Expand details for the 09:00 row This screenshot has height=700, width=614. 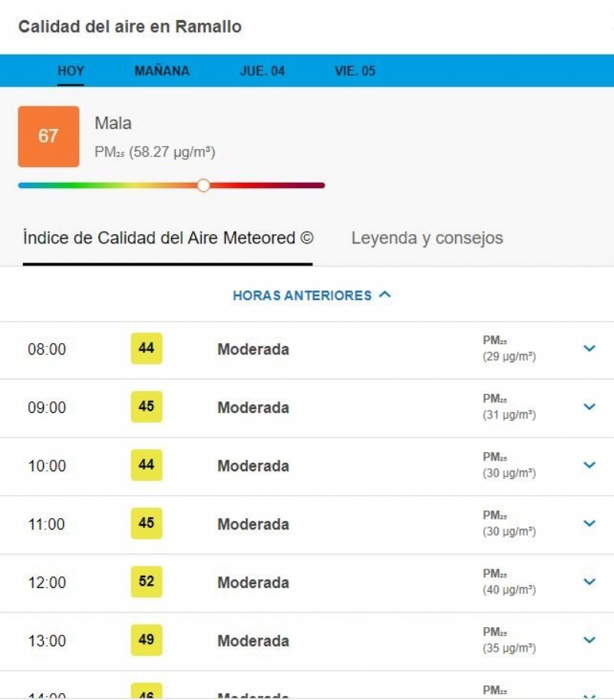tap(589, 407)
